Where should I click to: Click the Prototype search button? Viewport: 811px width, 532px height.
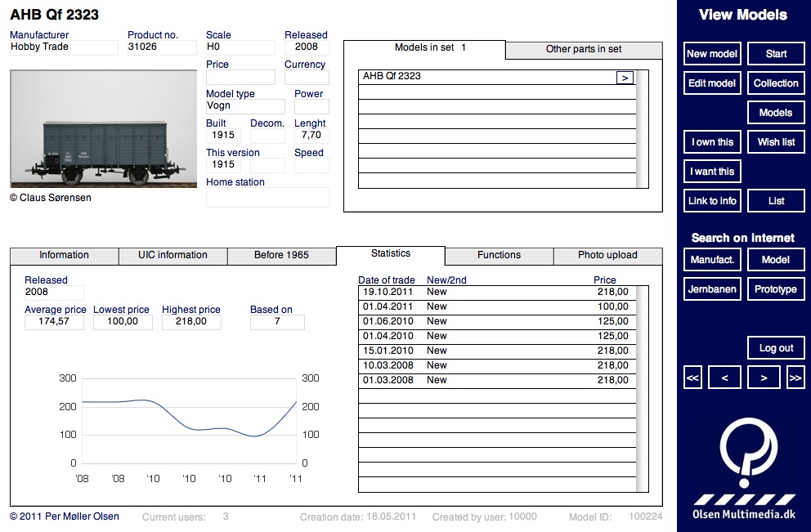[776, 289]
